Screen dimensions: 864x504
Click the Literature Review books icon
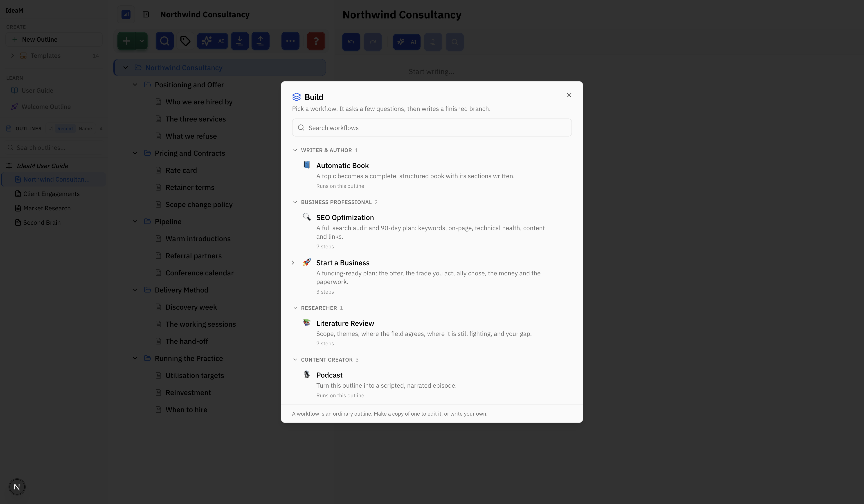(307, 323)
